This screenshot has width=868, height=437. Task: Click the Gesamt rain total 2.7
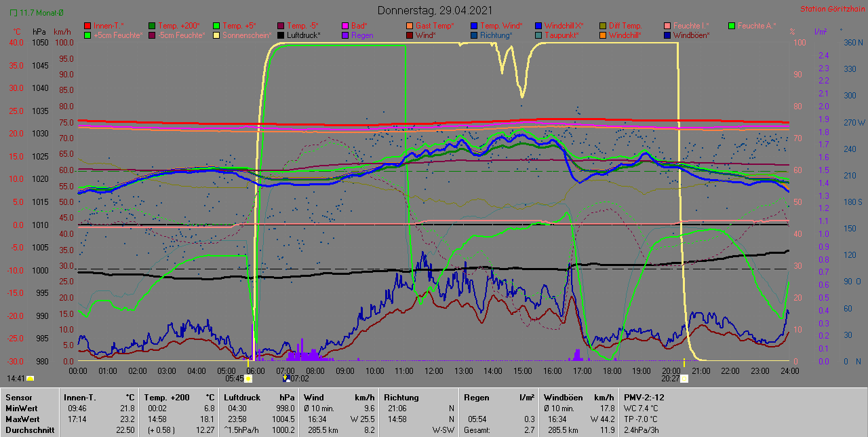tap(529, 430)
